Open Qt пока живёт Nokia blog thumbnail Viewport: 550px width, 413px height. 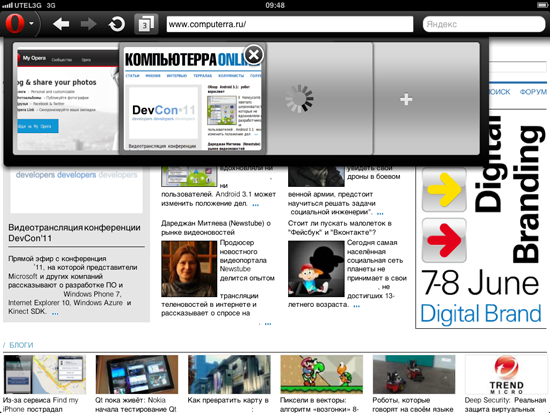137,374
